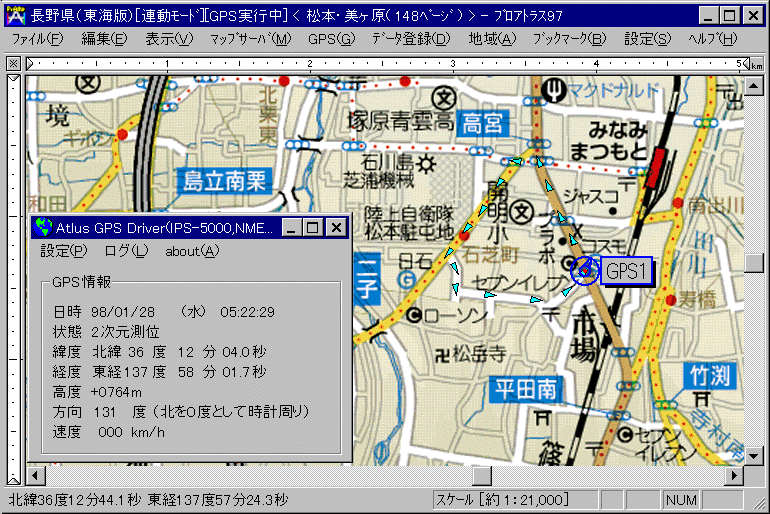This screenshot has height=514, width=770.
Task: Click the 状態 2次元測位 line
Action: click(x=106, y=332)
